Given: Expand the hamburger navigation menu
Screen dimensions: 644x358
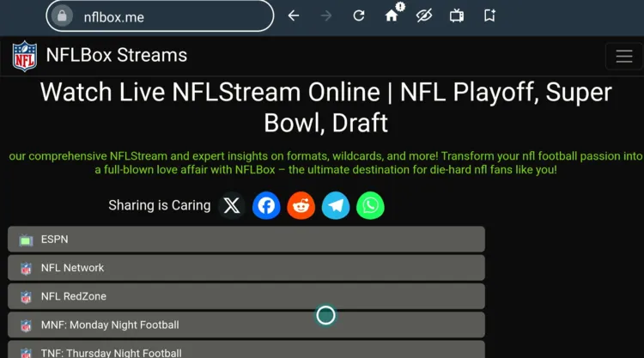Looking at the screenshot, I should click(x=624, y=57).
